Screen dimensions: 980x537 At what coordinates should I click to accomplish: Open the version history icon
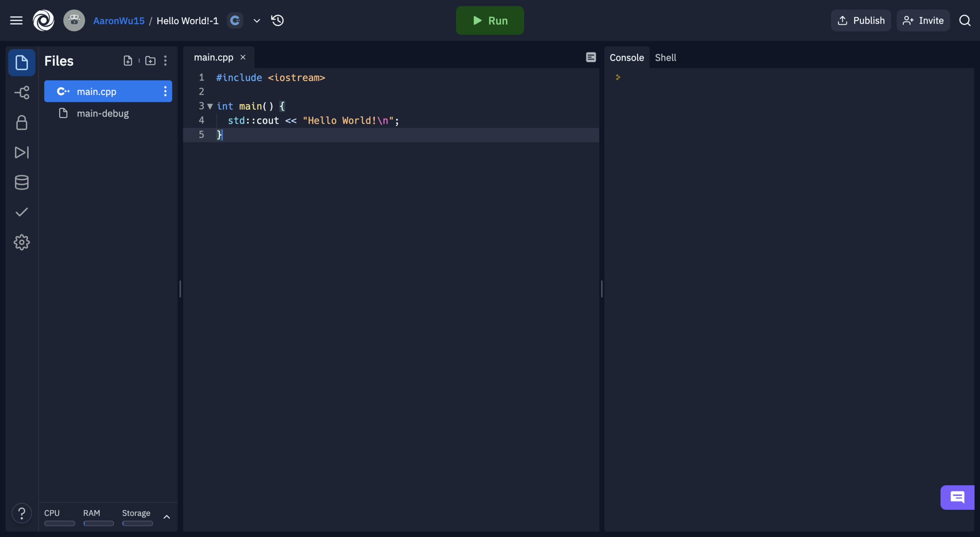click(x=278, y=20)
